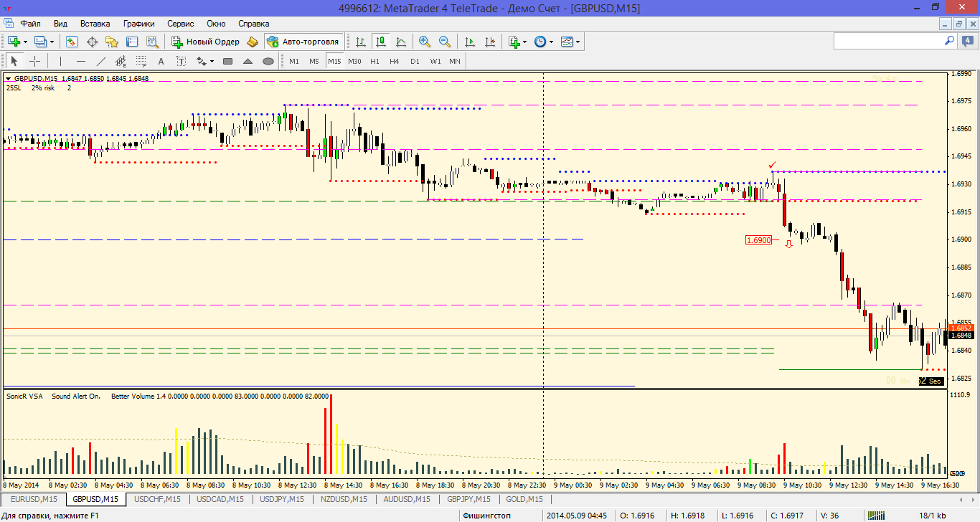
Task: Zoom out of the chart
Action: point(445,42)
